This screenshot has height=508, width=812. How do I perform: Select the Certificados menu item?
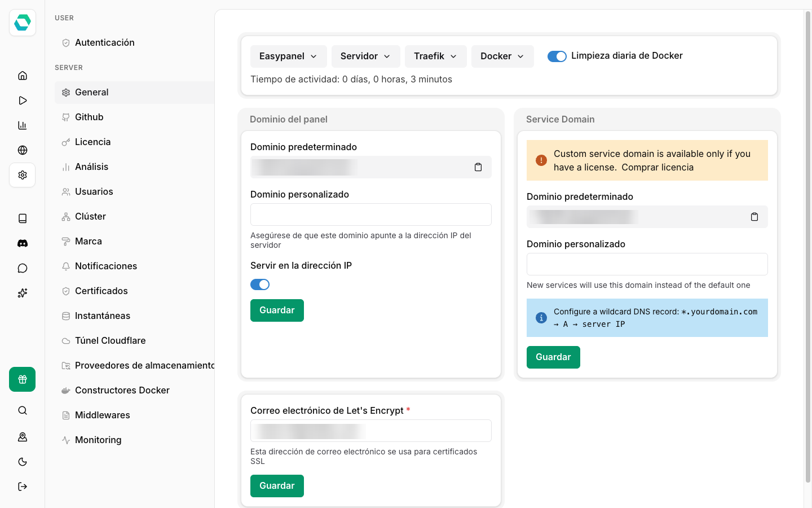tap(134, 291)
